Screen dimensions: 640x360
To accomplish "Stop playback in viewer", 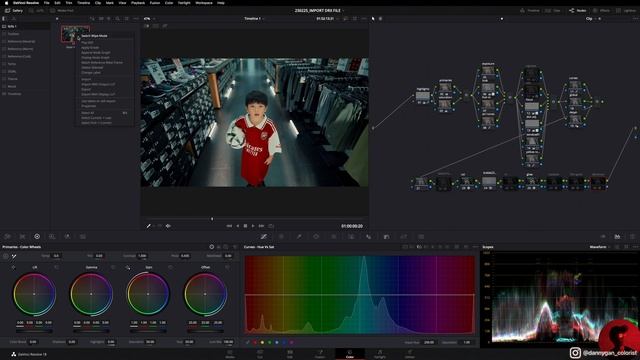I will [245, 226].
